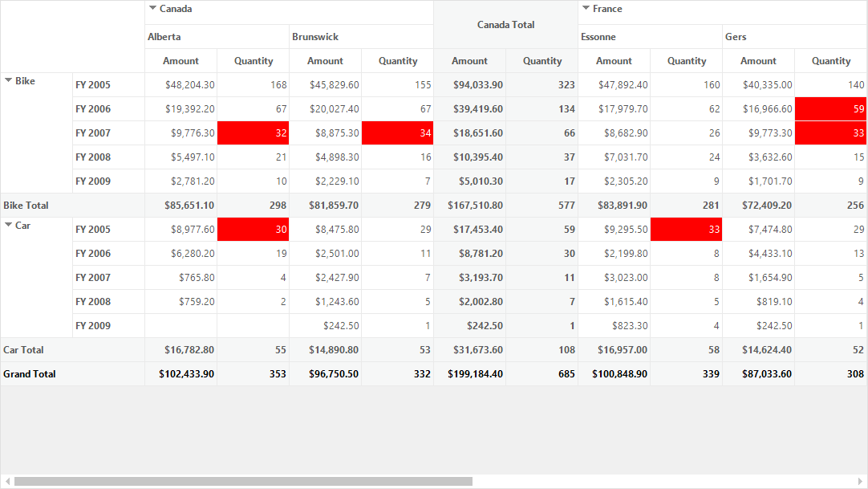Select the Essonne column header
The width and height of the screenshot is (868, 489).
(651, 37)
